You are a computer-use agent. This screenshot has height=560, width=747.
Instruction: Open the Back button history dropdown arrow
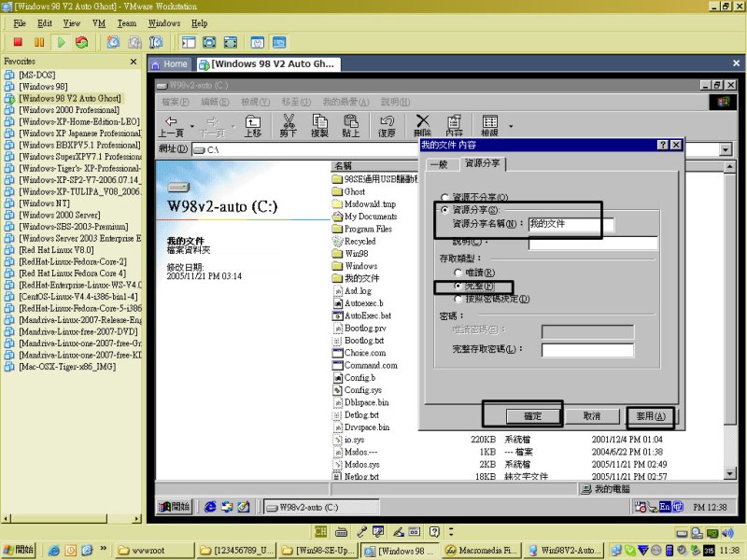pyautogui.click(x=192, y=126)
